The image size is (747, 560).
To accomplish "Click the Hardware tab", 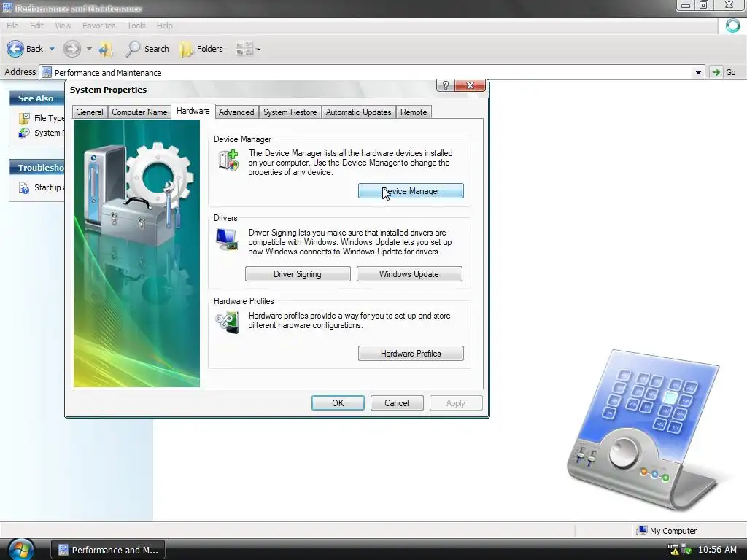I will 193,111.
